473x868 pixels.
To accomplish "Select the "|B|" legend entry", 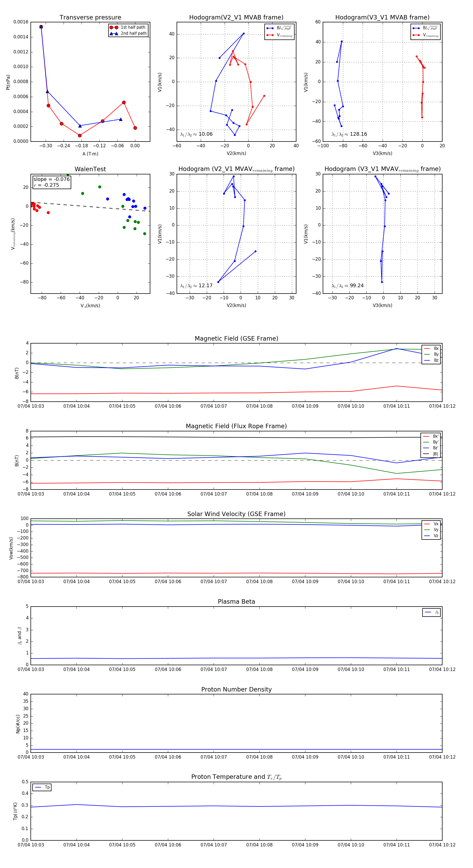I will [431, 454].
